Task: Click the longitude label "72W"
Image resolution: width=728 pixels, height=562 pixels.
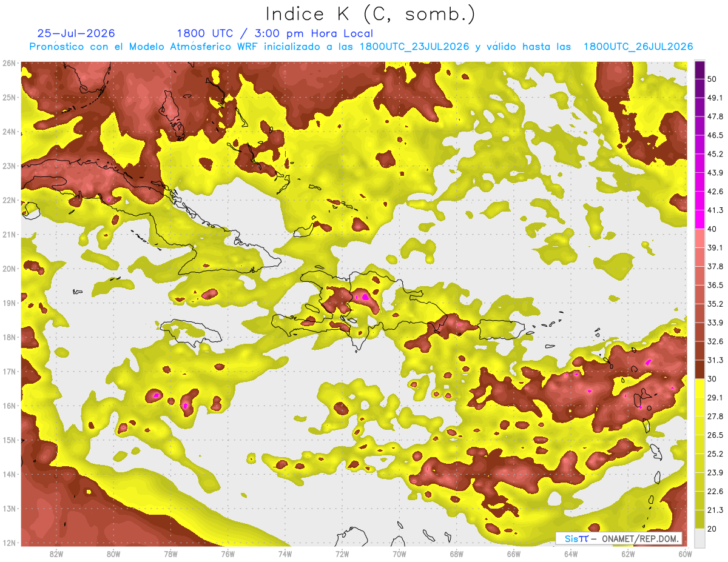Action: click(x=342, y=554)
